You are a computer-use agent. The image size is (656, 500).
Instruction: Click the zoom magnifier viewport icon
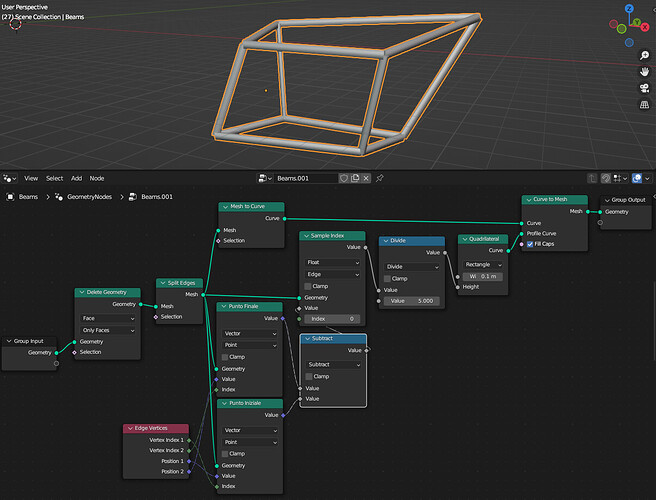pyautogui.click(x=644, y=55)
